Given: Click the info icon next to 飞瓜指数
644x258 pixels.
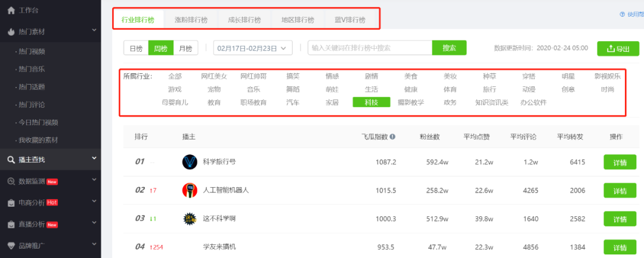Looking at the screenshot, I should pos(392,136).
